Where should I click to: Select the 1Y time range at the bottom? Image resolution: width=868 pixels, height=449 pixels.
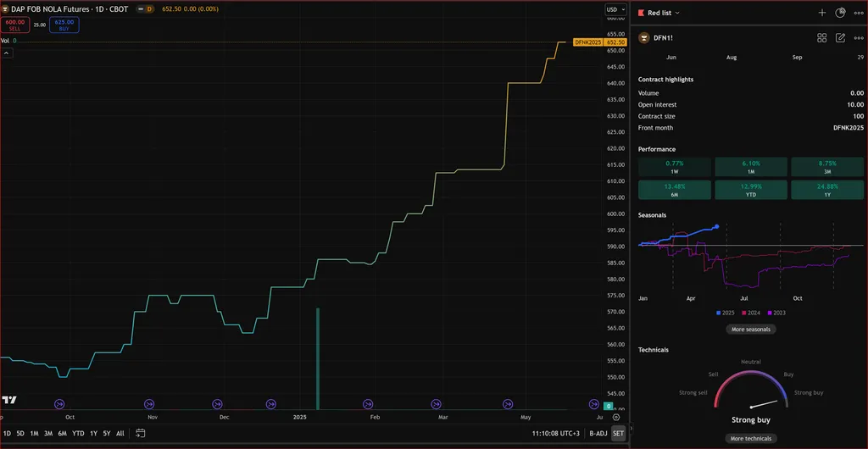click(93, 434)
